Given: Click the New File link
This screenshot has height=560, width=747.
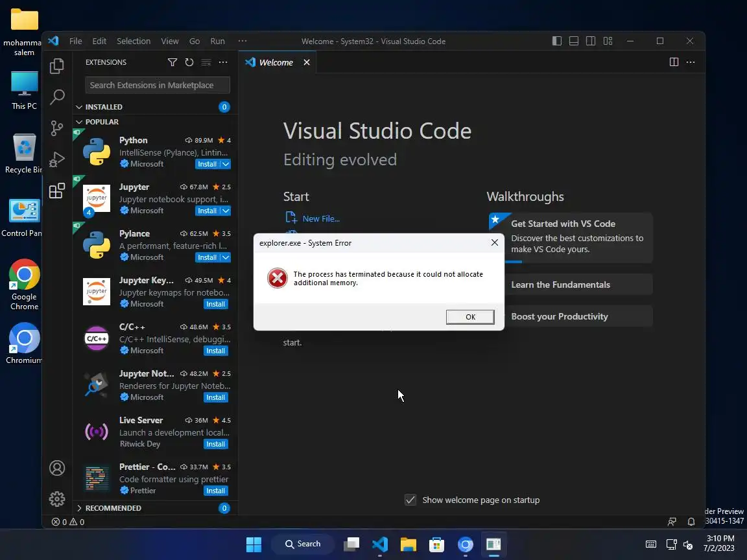Looking at the screenshot, I should 321,218.
